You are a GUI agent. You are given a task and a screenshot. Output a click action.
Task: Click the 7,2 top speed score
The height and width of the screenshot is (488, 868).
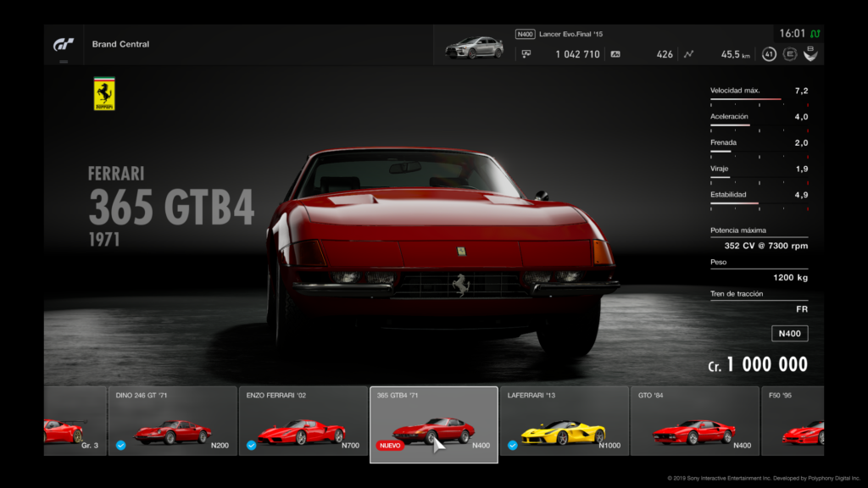(x=802, y=91)
